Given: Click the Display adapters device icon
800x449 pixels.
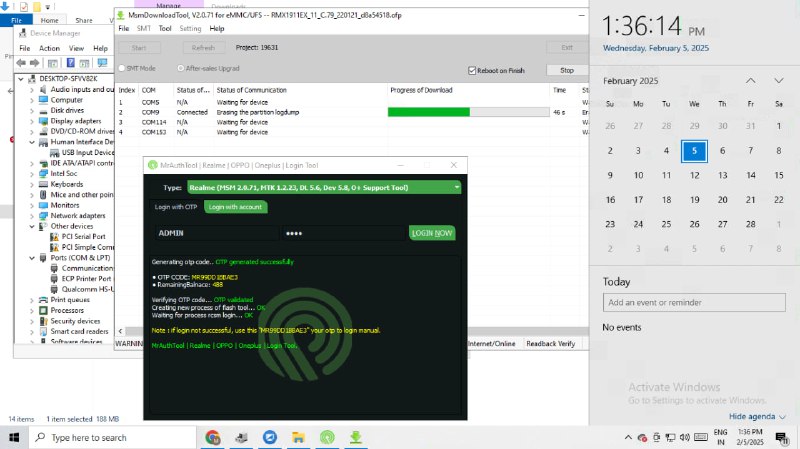Looking at the screenshot, I should (x=44, y=121).
